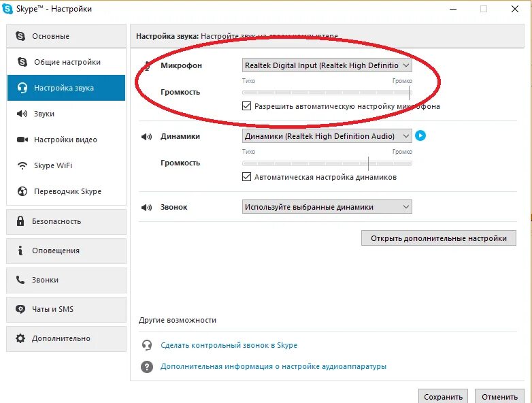Click the info icon beside Оповещения
The image size is (532, 403).
pyautogui.click(x=20, y=251)
